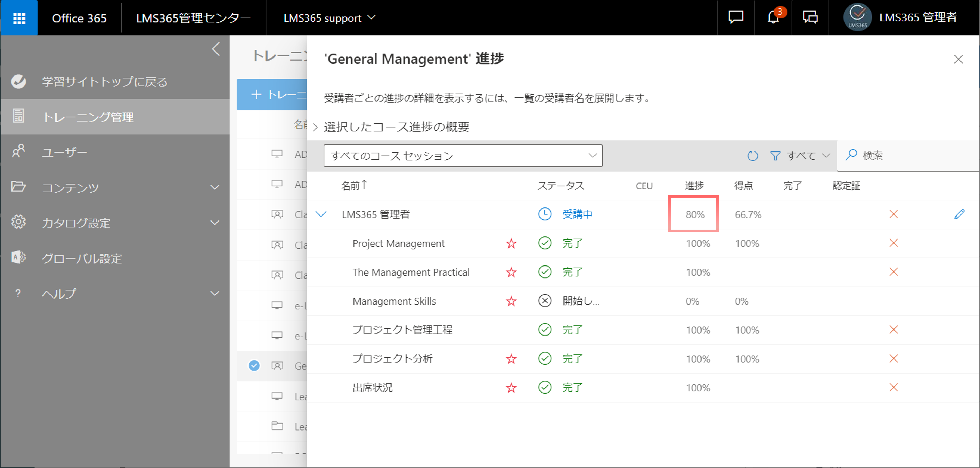980x468 pixels.
Task: Expand 選択したコース進捗の概要 section
Action: (x=315, y=127)
